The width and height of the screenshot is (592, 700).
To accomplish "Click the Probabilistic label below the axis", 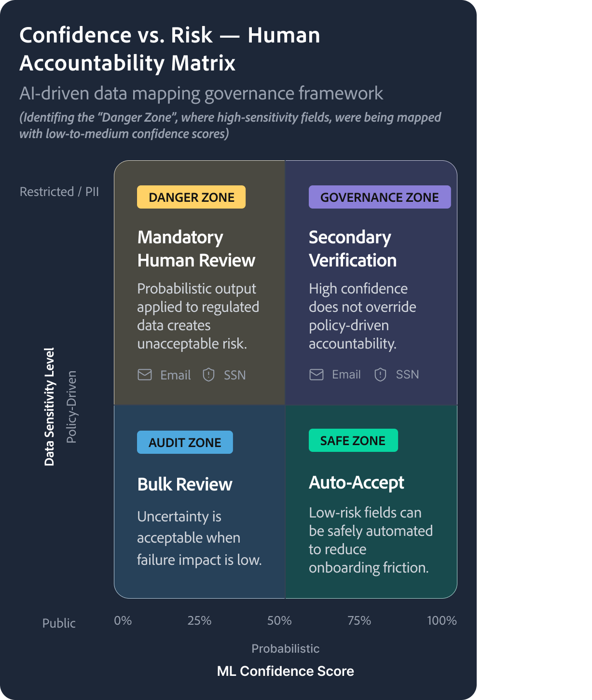I will pyautogui.click(x=286, y=648).
